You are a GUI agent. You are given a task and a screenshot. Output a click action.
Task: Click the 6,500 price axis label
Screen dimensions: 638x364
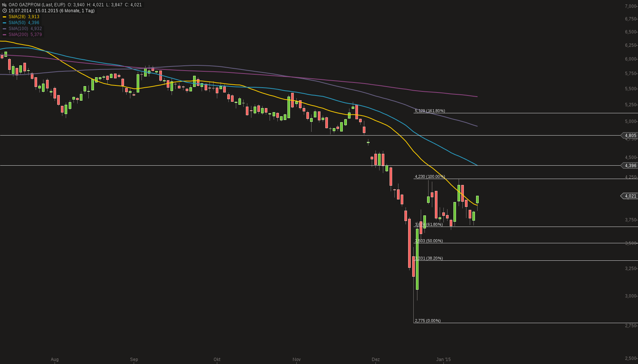(631, 32)
